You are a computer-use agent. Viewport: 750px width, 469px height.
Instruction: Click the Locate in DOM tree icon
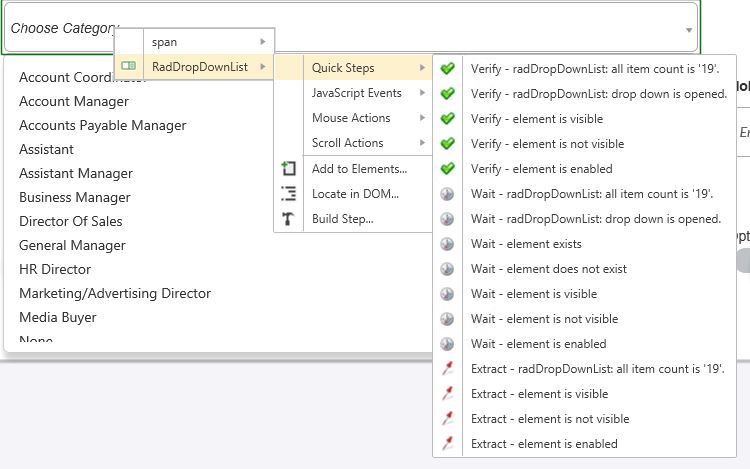tap(289, 194)
